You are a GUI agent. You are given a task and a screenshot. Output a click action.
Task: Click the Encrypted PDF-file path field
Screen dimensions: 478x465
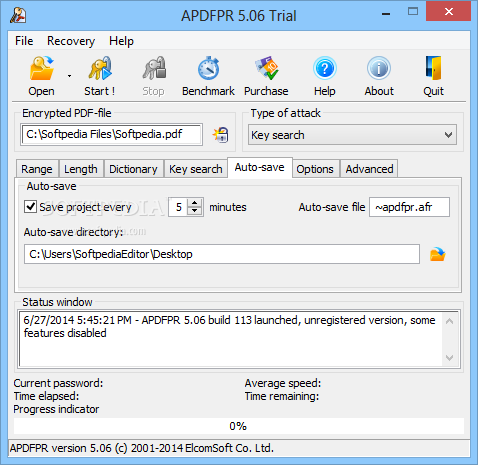(x=111, y=134)
